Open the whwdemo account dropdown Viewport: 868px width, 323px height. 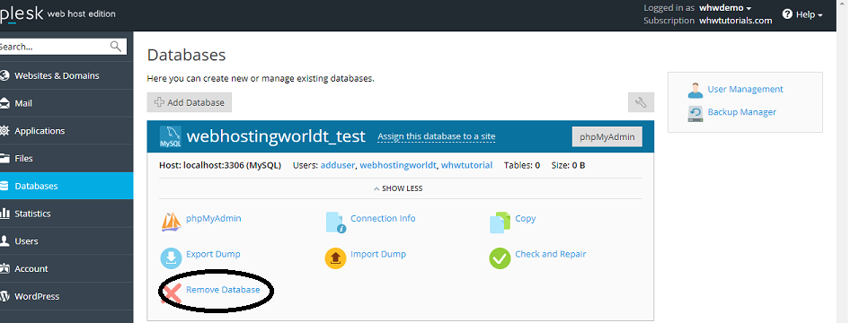(725, 8)
